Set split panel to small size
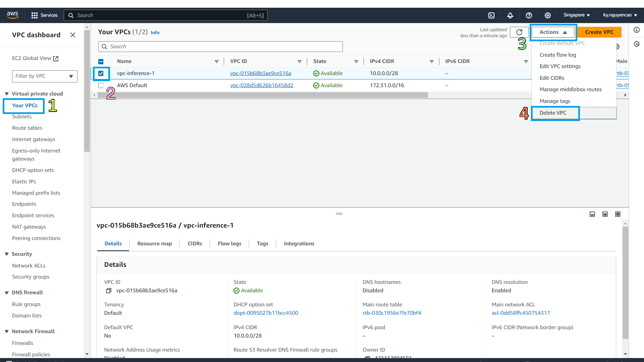This screenshot has width=644, height=362. [x=592, y=214]
